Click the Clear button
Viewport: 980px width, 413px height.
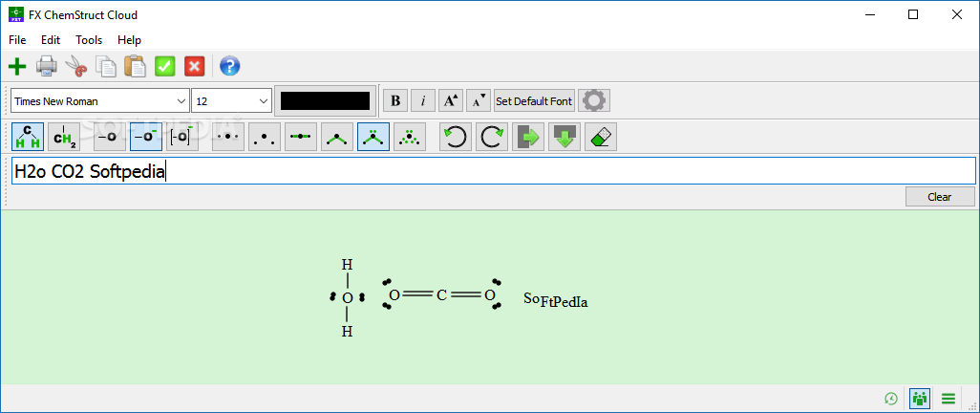939,197
